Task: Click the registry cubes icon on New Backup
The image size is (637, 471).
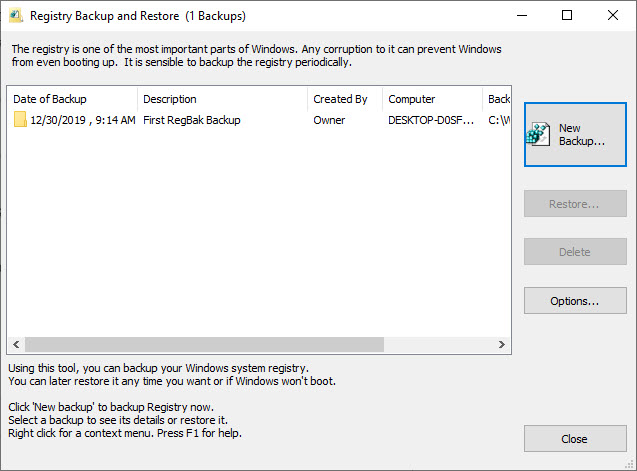Action: [x=541, y=135]
